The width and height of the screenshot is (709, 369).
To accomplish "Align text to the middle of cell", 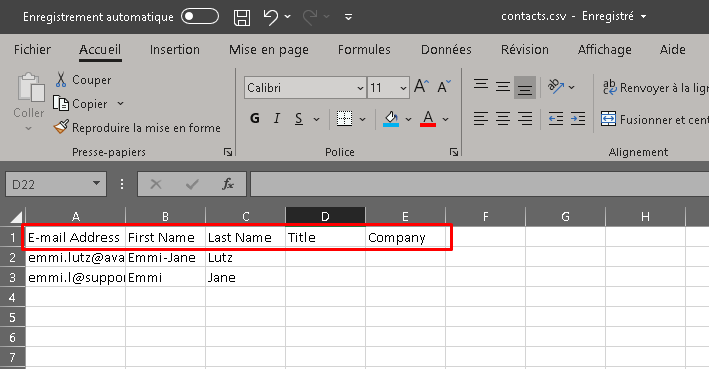I will click(503, 86).
